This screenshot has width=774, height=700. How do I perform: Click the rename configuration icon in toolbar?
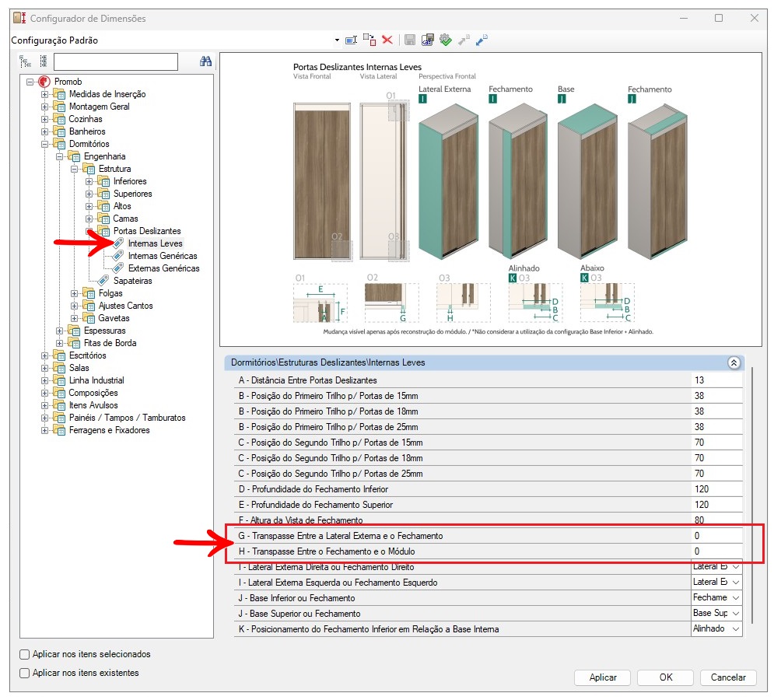[352, 40]
